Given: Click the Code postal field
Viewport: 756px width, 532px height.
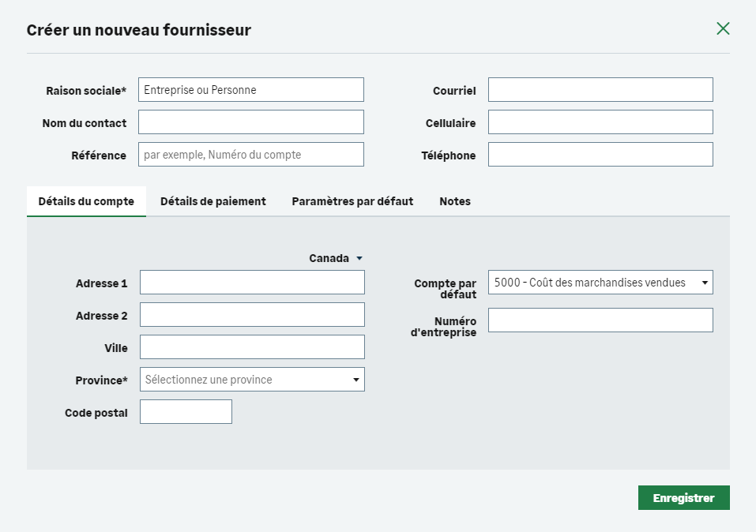Looking at the screenshot, I should [186, 412].
